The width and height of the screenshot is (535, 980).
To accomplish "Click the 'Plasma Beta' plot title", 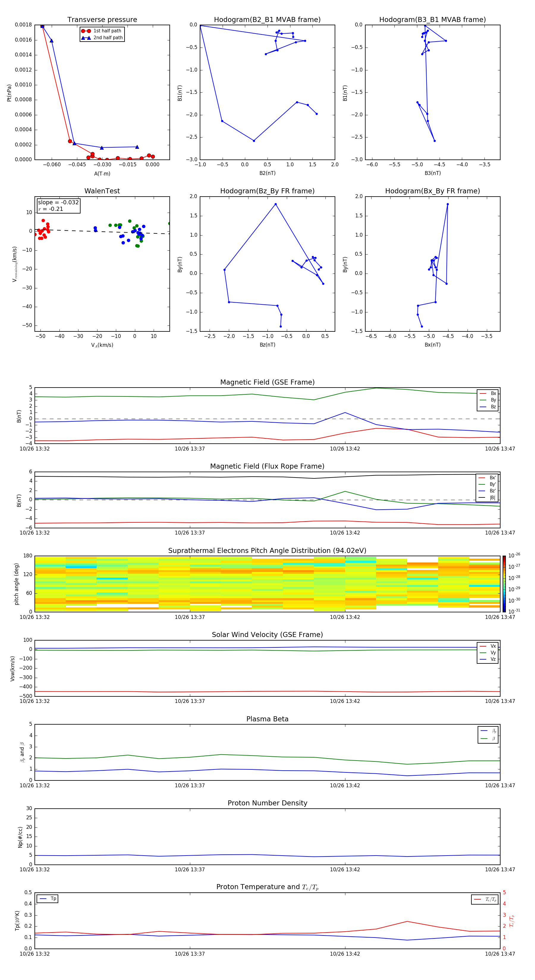I will click(x=267, y=719).
